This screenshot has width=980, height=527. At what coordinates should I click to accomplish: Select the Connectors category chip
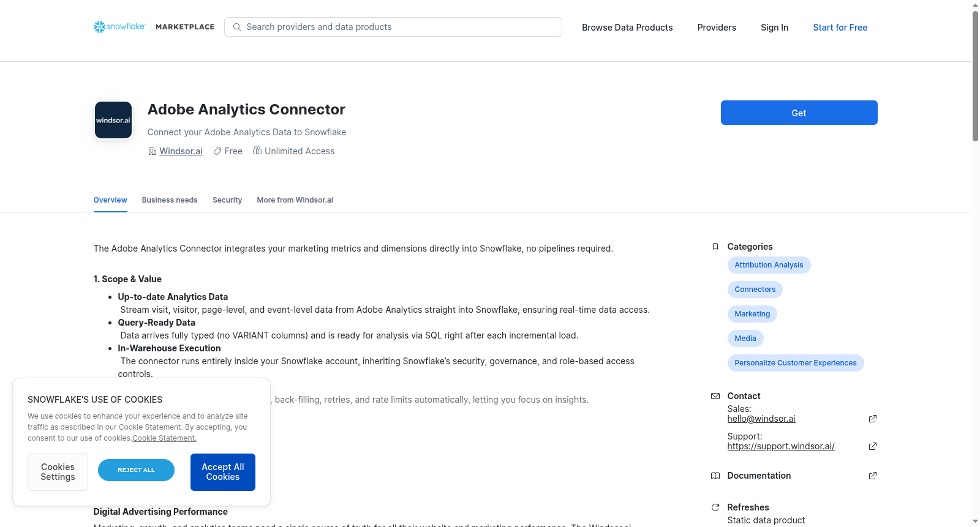755,290
